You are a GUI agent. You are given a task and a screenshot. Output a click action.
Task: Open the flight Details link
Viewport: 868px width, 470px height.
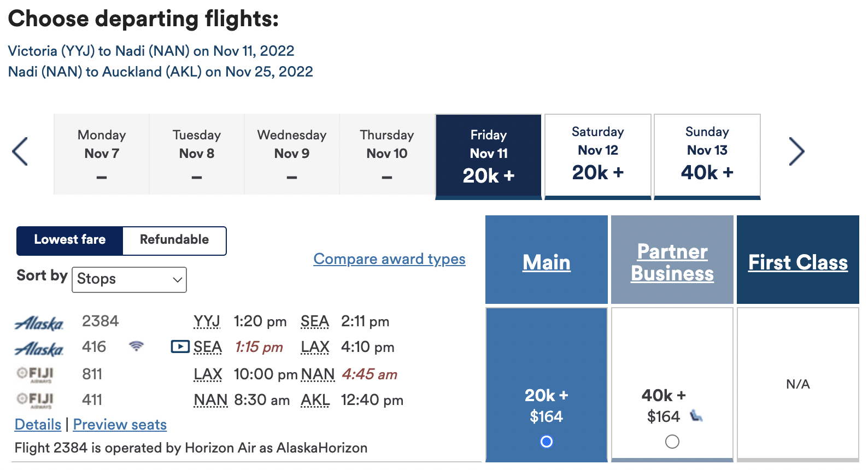pyautogui.click(x=38, y=425)
